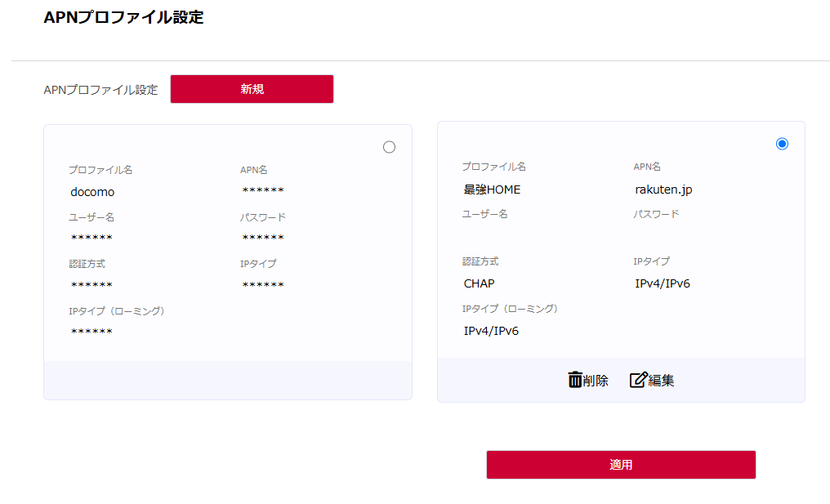Select the docomo profile radio button
Screen dimensions: 830x504
[x=389, y=147]
